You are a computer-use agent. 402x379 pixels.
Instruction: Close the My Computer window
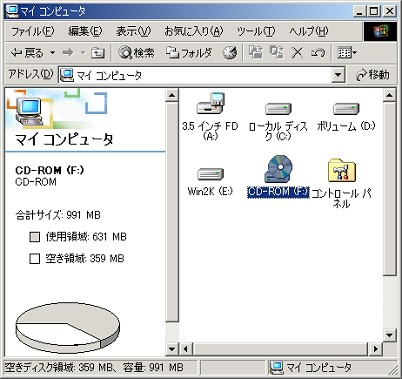click(x=389, y=12)
